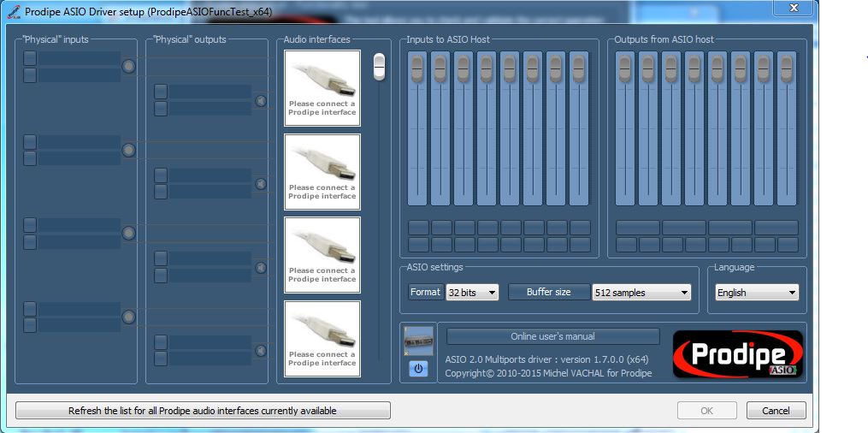Tick the upper checkbox of the first physical input pair
This screenshot has height=433, width=868.
pyautogui.click(x=30, y=58)
